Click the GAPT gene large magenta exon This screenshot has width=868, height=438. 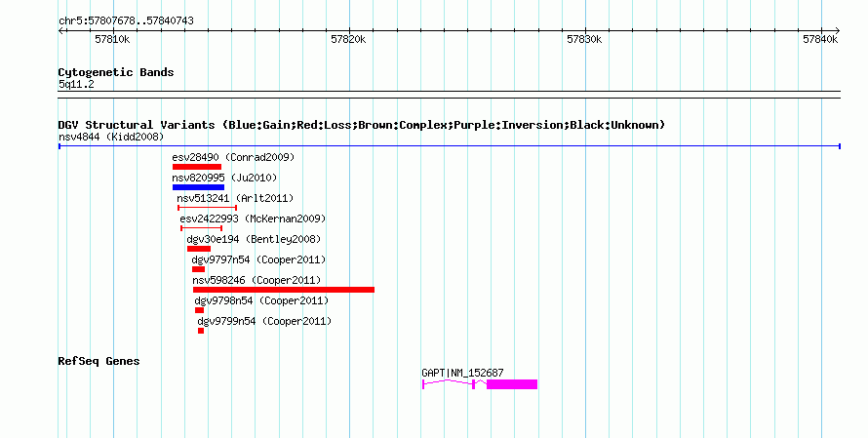click(x=511, y=384)
